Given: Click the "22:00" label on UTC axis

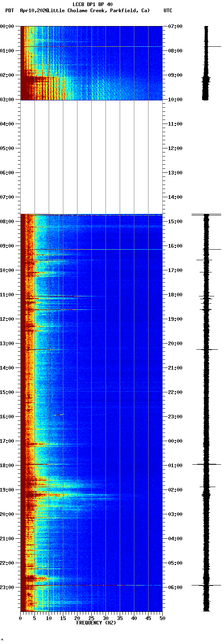Looking at the screenshot, I should click(175, 392).
